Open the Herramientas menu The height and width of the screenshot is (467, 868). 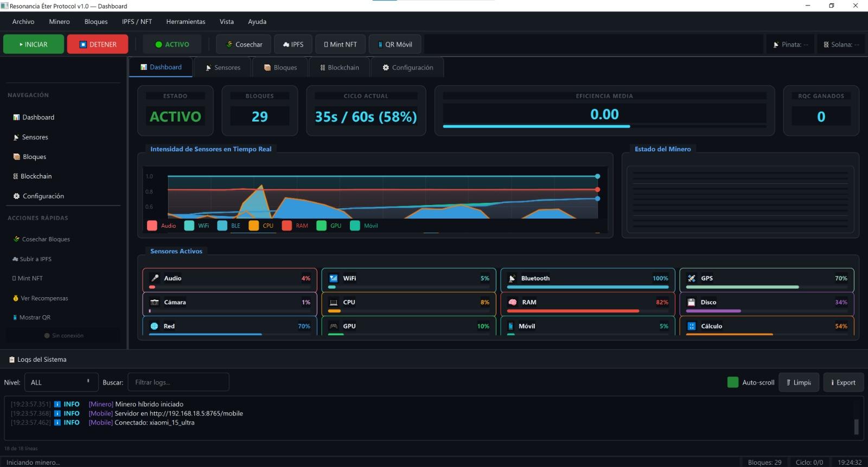tap(186, 22)
